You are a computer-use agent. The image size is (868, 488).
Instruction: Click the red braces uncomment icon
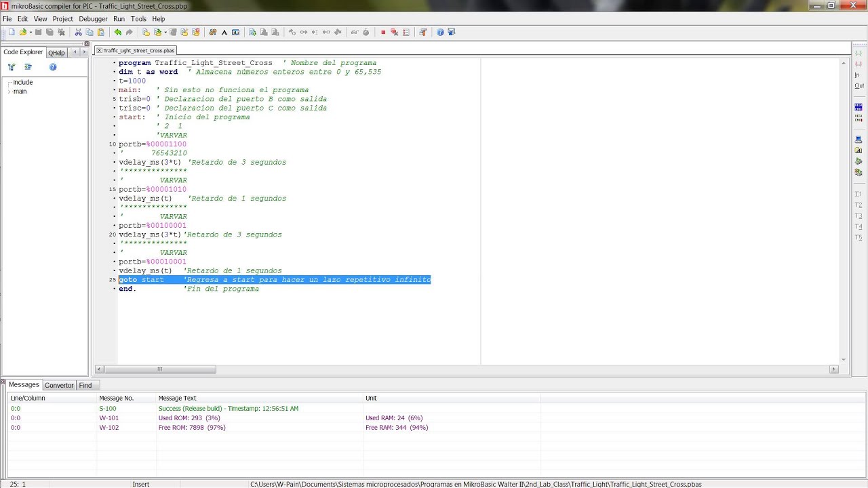[x=859, y=64]
